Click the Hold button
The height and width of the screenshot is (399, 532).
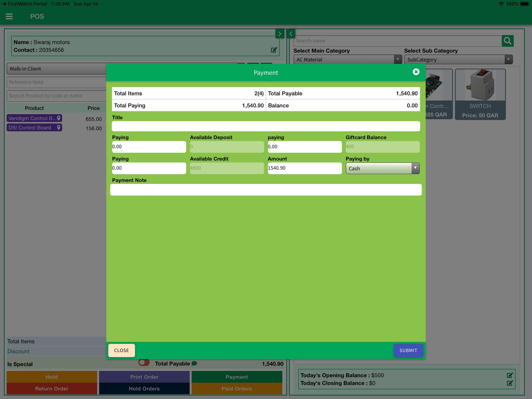click(x=52, y=377)
